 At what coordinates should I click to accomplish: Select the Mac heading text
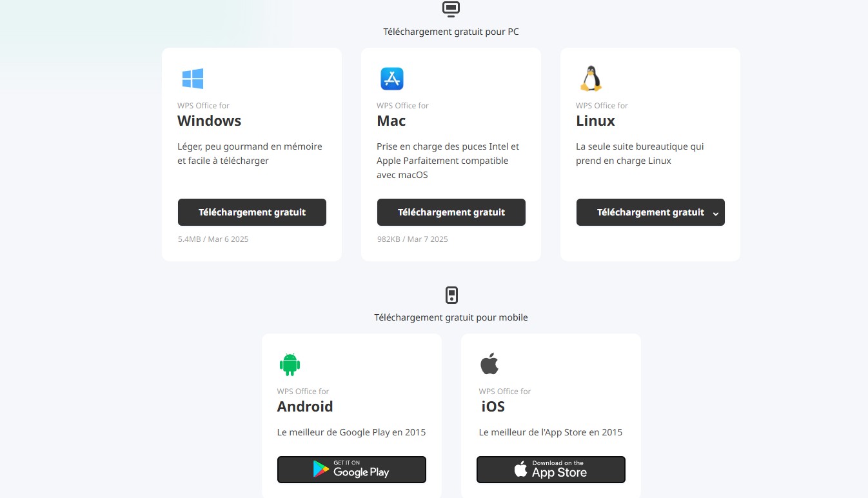tap(391, 121)
